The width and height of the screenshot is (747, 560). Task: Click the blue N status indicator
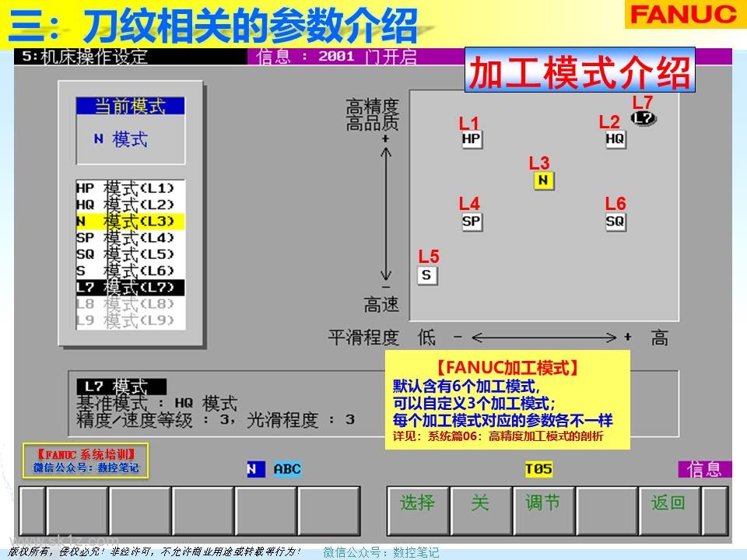pyautogui.click(x=255, y=469)
